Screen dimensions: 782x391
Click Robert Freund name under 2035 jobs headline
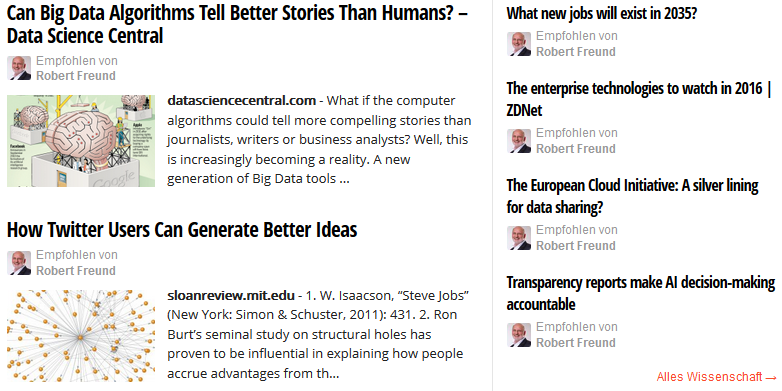[x=576, y=52]
